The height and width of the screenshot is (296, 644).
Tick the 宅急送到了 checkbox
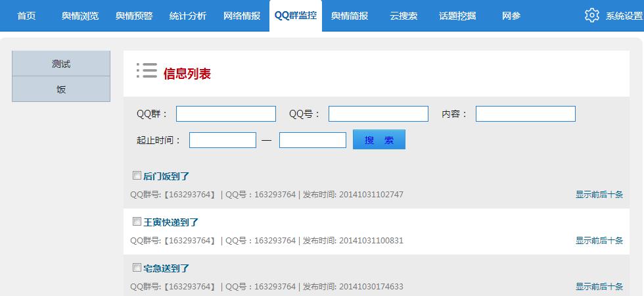137,268
